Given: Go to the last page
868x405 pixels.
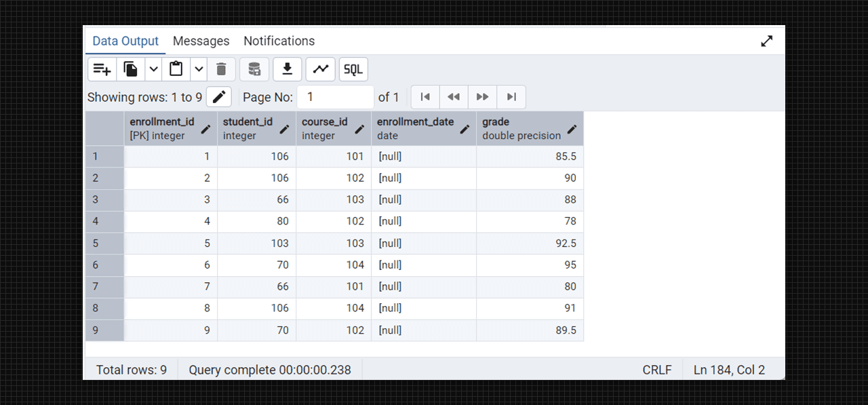Looking at the screenshot, I should [x=511, y=97].
